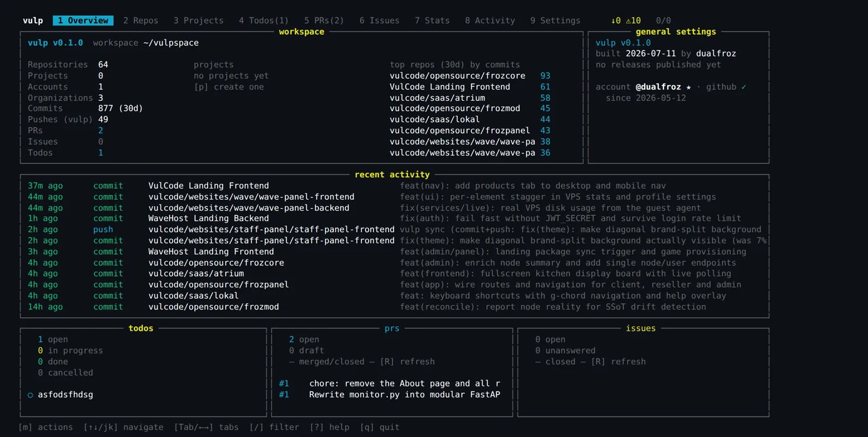The width and height of the screenshot is (868, 437).
Task: Switch to the 6 Issues tab
Action: 379,21
